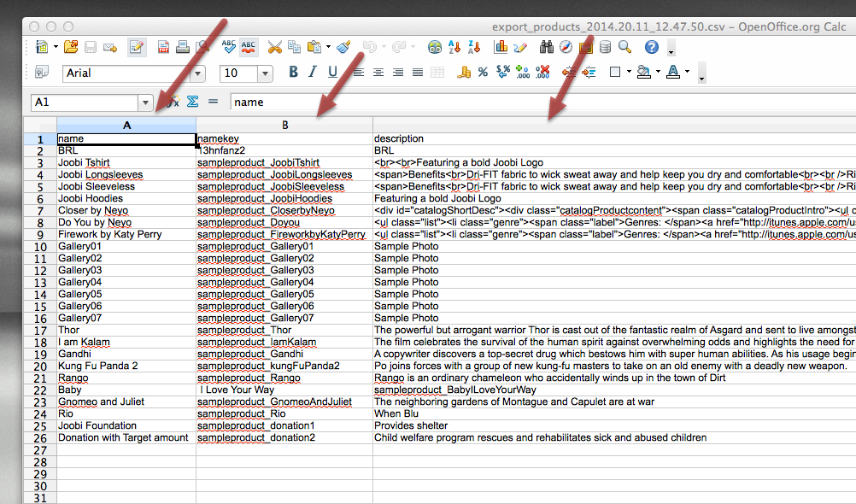856x504 pixels.
Task: Insert a chart with the chart icon
Action: pyautogui.click(x=501, y=48)
